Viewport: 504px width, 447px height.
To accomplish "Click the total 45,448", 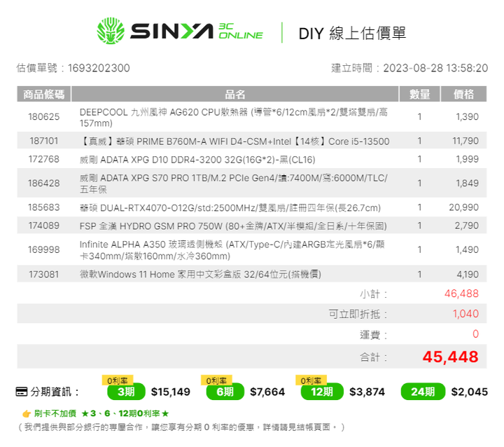I will tap(451, 357).
